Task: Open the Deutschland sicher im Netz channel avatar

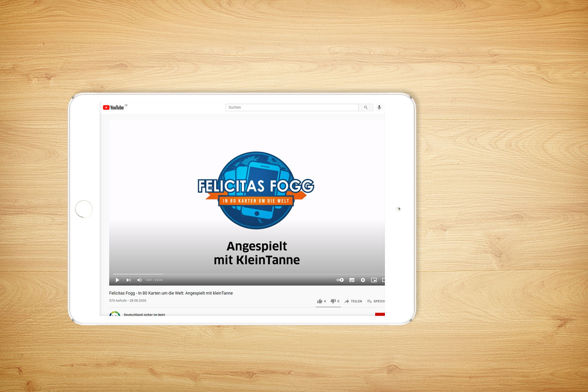Action: pyautogui.click(x=115, y=314)
